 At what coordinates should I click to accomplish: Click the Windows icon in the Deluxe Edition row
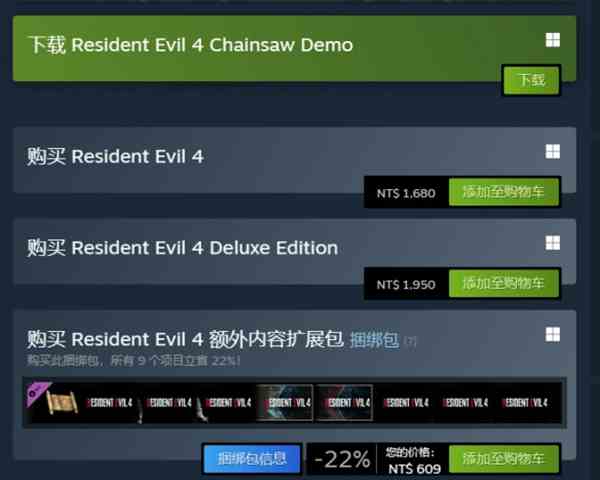(x=553, y=243)
